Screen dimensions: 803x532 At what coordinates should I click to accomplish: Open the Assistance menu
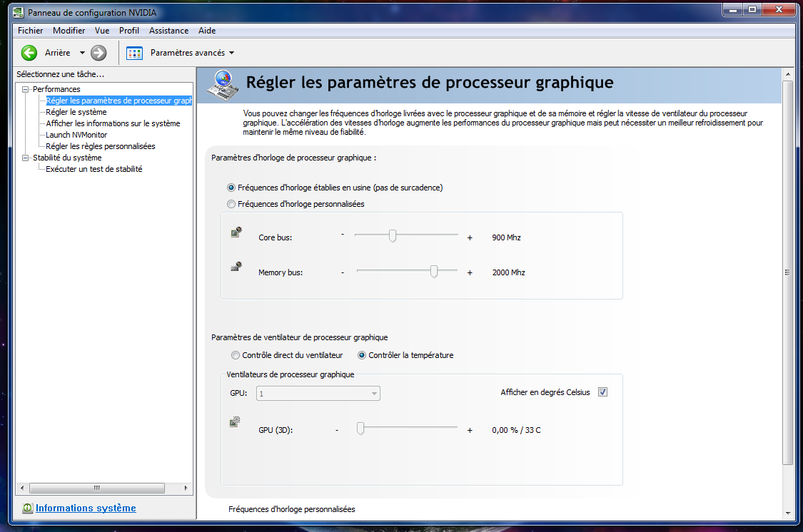point(168,31)
